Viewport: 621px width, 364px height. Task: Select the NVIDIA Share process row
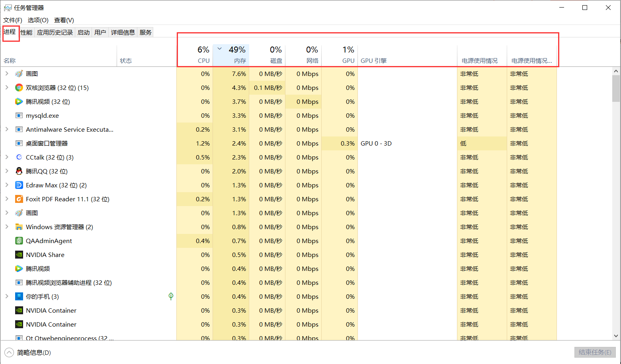click(279, 255)
